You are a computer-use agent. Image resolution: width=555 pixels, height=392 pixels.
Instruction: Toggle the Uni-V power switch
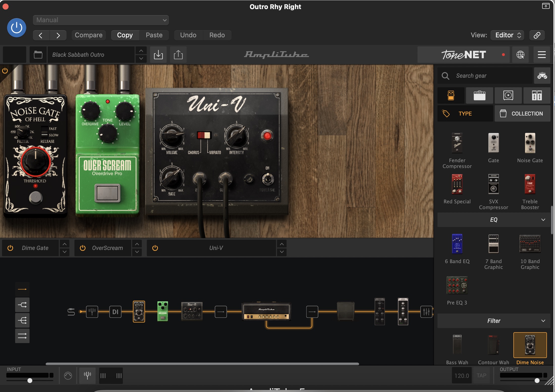tap(267, 179)
